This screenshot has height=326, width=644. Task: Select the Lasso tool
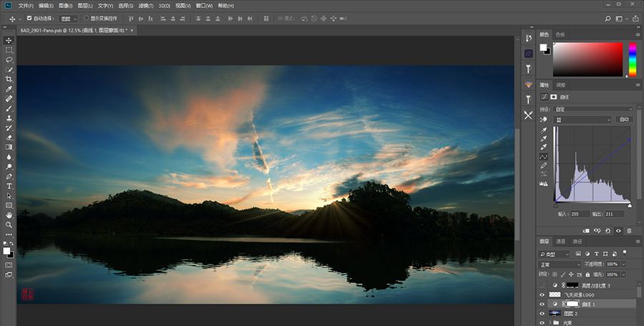click(x=9, y=60)
